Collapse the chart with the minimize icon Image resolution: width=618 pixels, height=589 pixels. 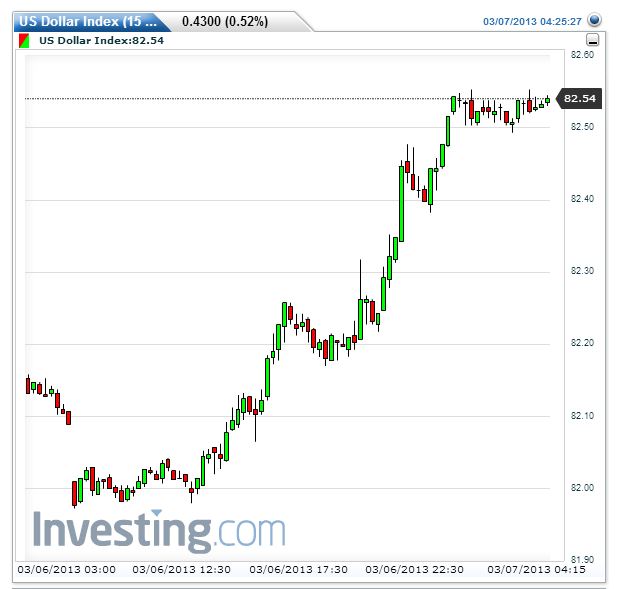593,40
